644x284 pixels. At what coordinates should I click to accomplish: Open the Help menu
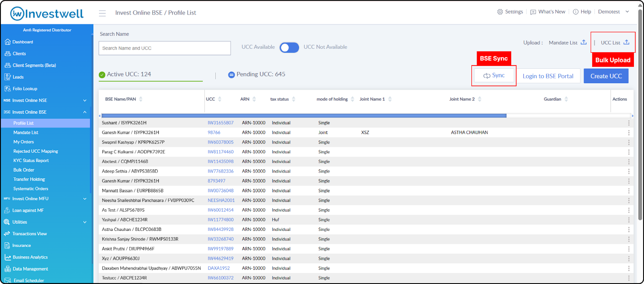[582, 12]
